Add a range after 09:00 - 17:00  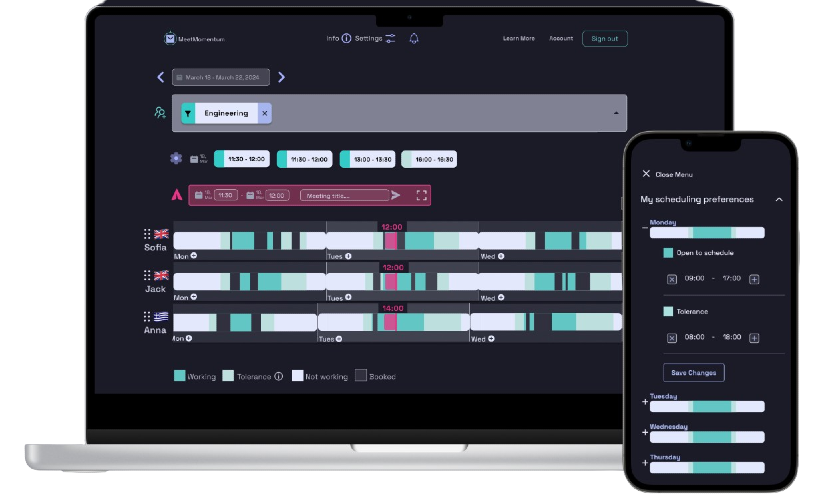[x=754, y=279]
